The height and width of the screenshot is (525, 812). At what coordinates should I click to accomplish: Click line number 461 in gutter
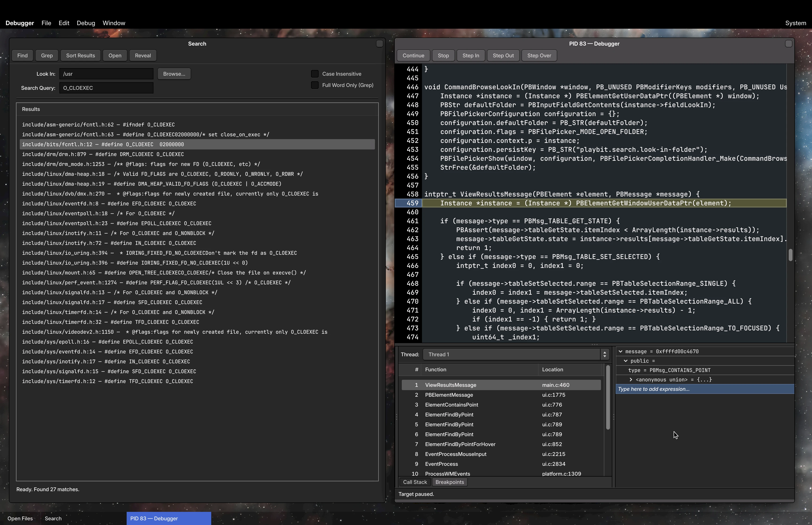coord(412,221)
